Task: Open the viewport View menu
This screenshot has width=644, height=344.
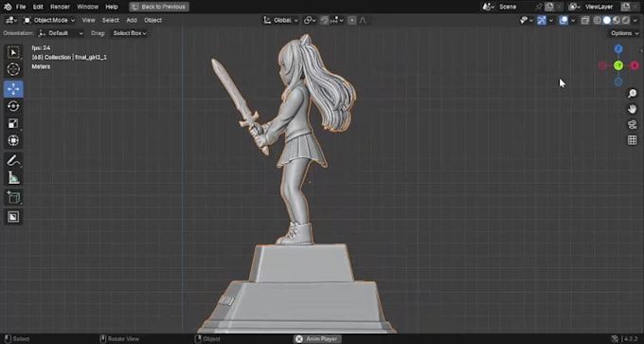Action: [x=88, y=20]
